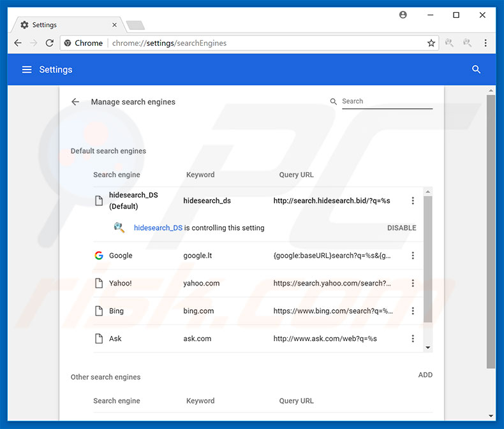Click the first extension icon beside the bookmark star
The height and width of the screenshot is (429, 504).
click(x=449, y=43)
